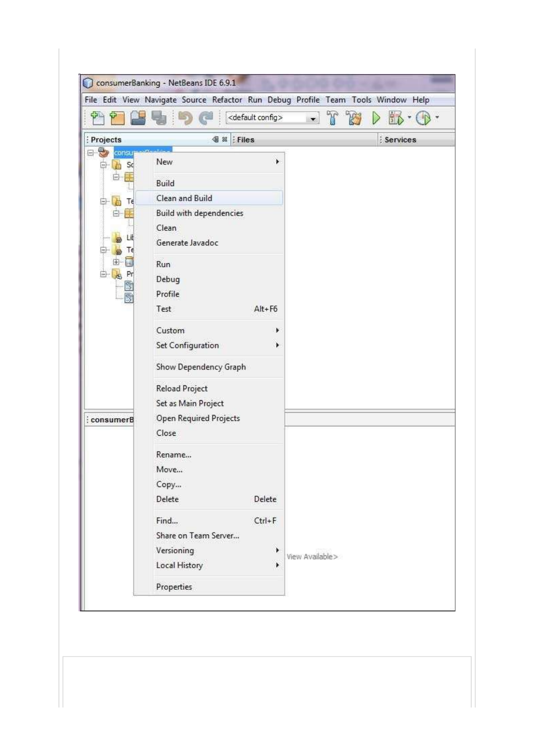534x756 pixels.
Task: Click the Source Packages folder icon labeled Sc
Action: pyautogui.click(x=117, y=165)
